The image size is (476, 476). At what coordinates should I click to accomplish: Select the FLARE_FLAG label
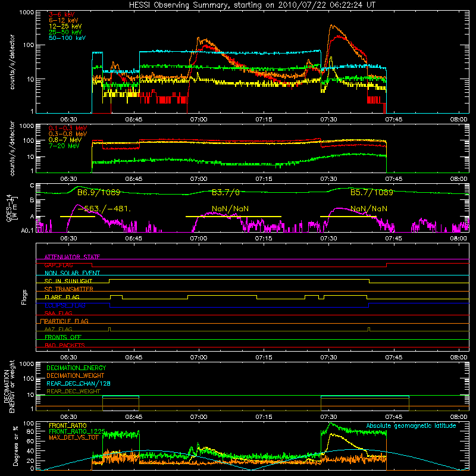62,297
